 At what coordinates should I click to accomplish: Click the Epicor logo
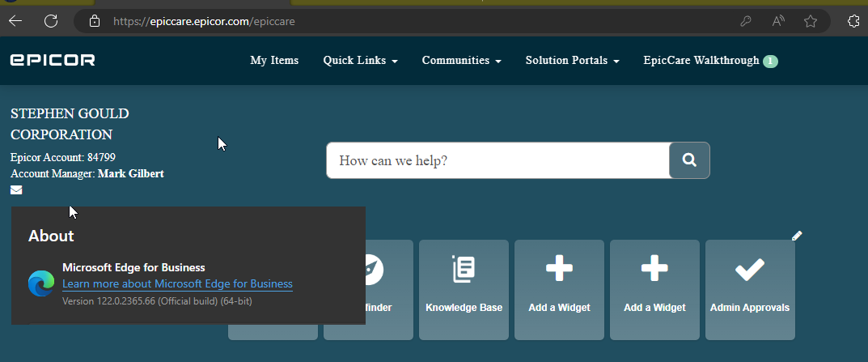click(x=53, y=60)
